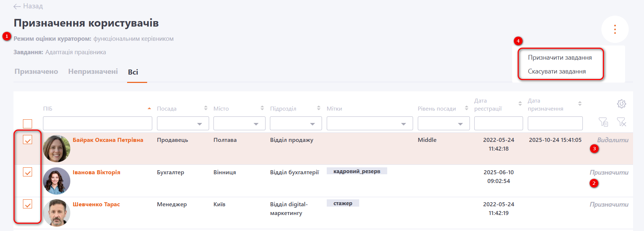644x231 pixels.
Task: Click the apply filter funnel icon
Action: pyautogui.click(x=603, y=122)
